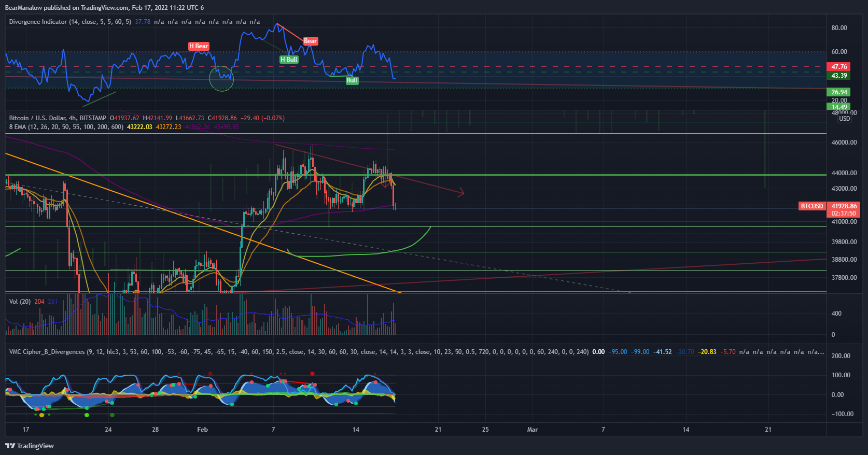Click the 80.00 level on the indicator scale
868x455 pixels.
[839, 28]
